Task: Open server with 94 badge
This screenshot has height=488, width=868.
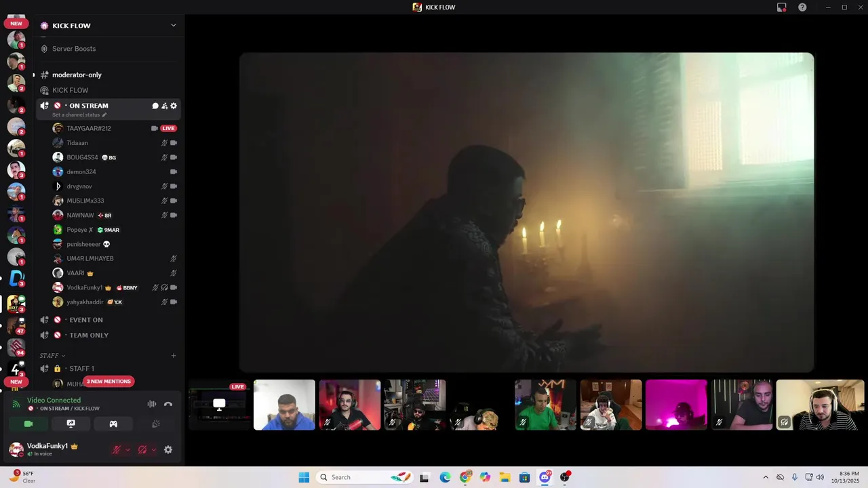Action: click(x=16, y=347)
